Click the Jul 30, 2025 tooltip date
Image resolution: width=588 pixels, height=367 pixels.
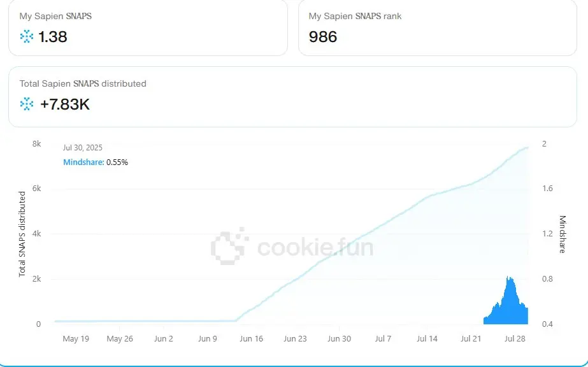83,148
